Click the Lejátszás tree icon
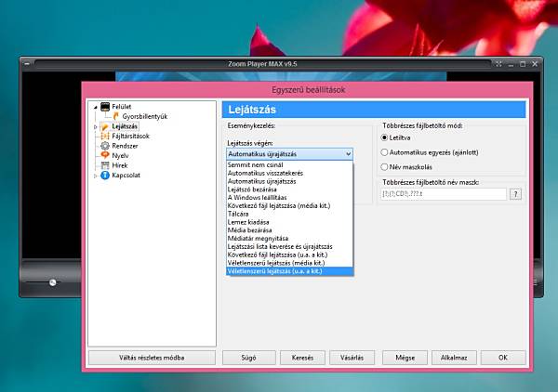This screenshot has height=392, width=558. tap(105, 126)
